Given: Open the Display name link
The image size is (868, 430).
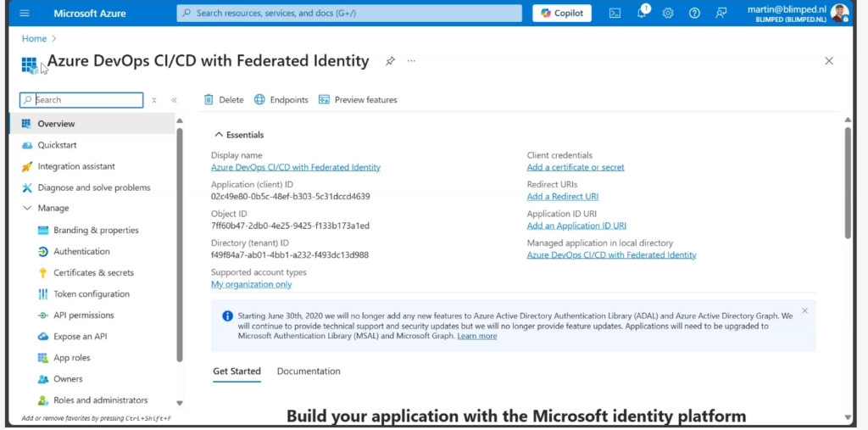Looking at the screenshot, I should [296, 167].
